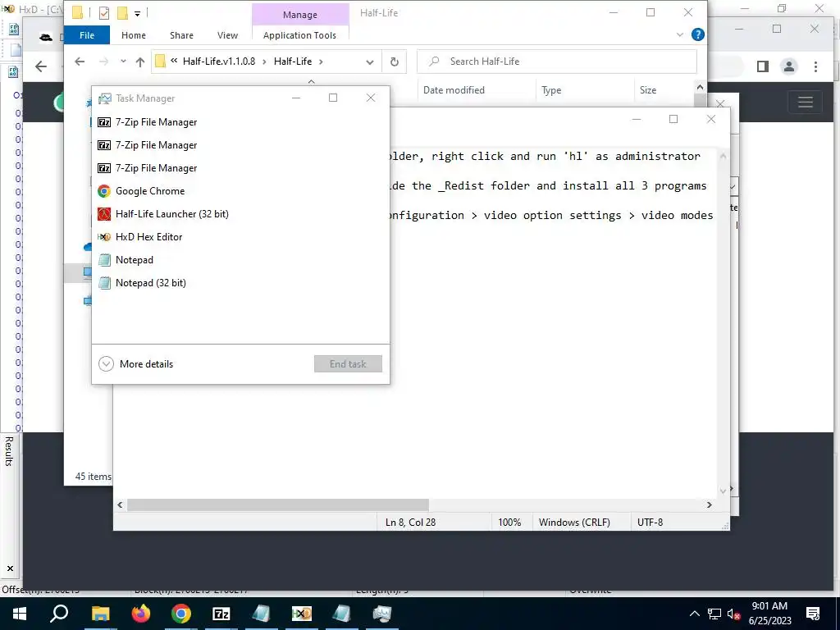Switch to Task Manager taskbar icon
Viewport: 840px width, 630px height.
pos(382,614)
